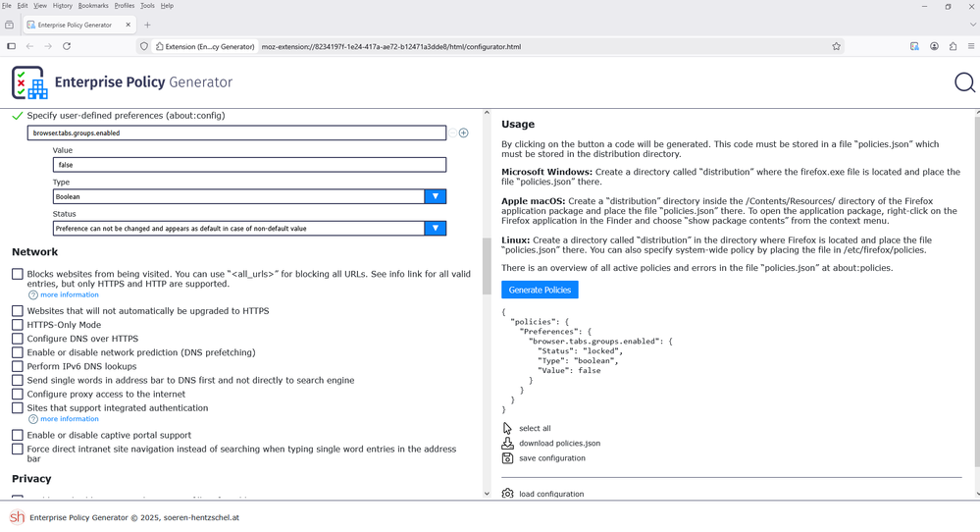
Task: Click the select all link
Action: [535, 429]
